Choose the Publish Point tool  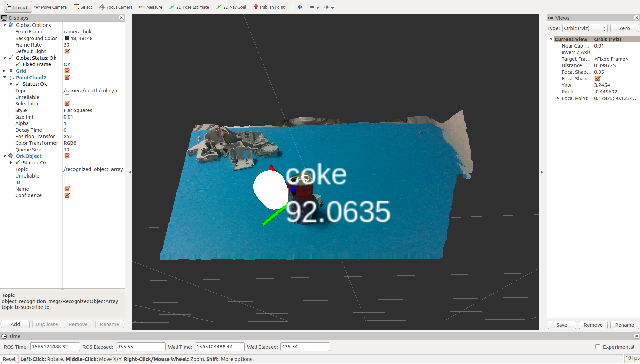pos(269,7)
